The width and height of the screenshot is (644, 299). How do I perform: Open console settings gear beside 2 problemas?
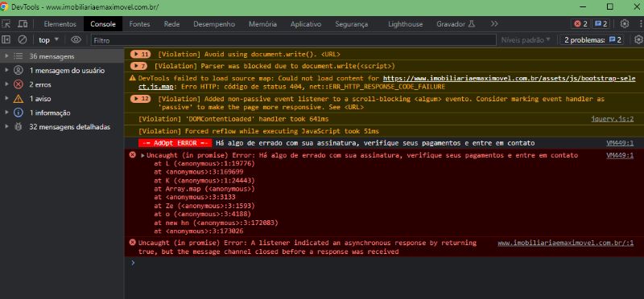[638, 39]
